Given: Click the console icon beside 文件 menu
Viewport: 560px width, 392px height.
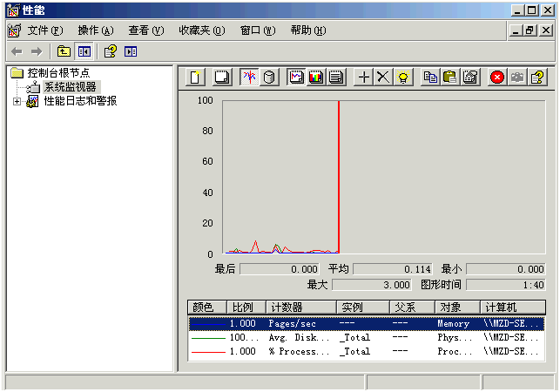Looking at the screenshot, I should click(x=14, y=30).
